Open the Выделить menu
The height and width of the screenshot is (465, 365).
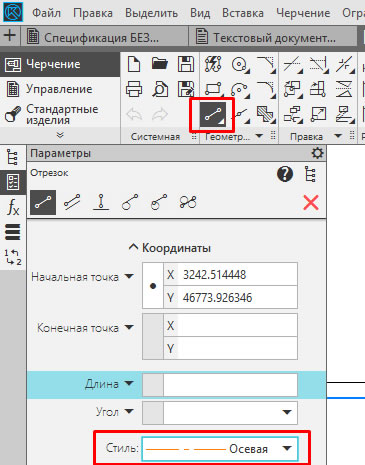point(151,13)
